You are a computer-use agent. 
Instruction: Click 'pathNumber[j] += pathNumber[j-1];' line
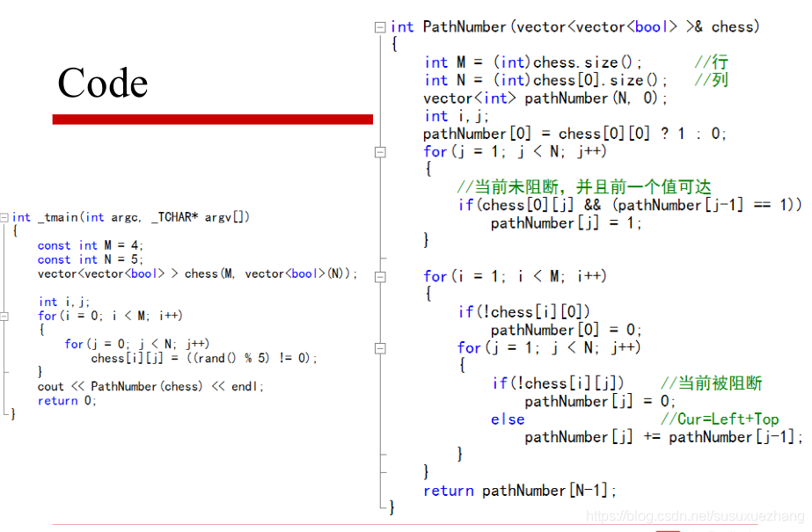663,437
